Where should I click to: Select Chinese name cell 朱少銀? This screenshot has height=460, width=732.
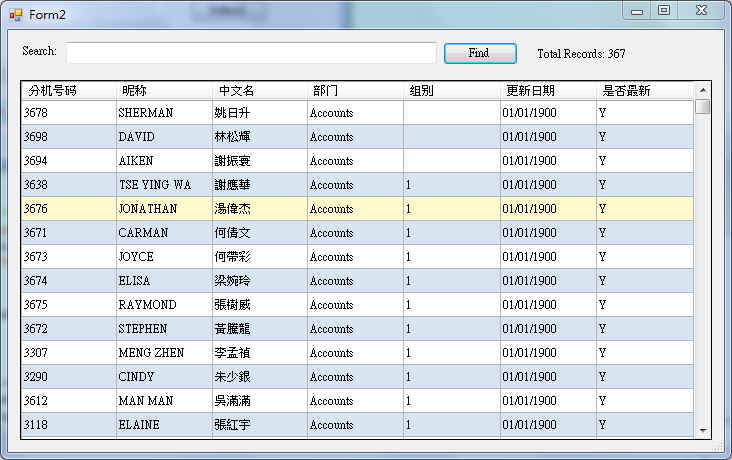tap(260, 377)
